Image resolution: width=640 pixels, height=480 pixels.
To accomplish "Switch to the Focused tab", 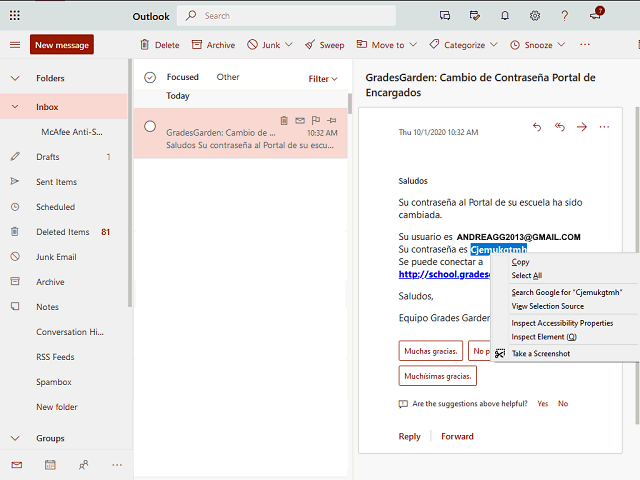I will click(x=182, y=77).
